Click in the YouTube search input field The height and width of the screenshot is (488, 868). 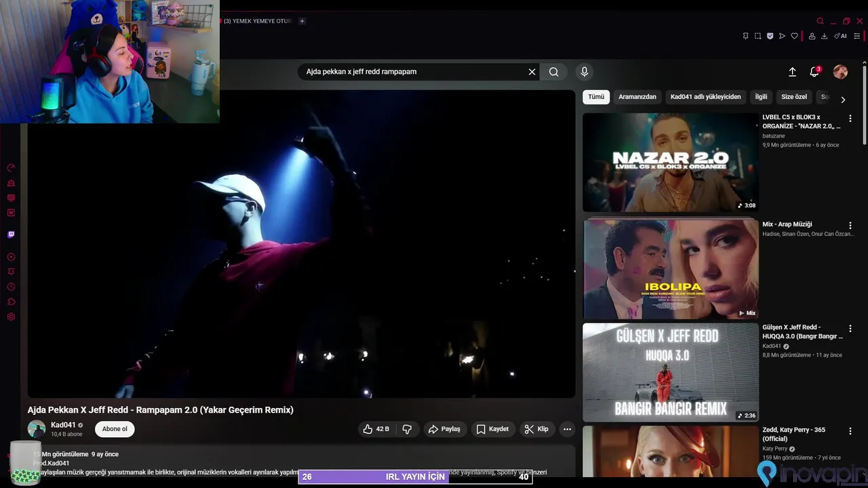[414, 72]
